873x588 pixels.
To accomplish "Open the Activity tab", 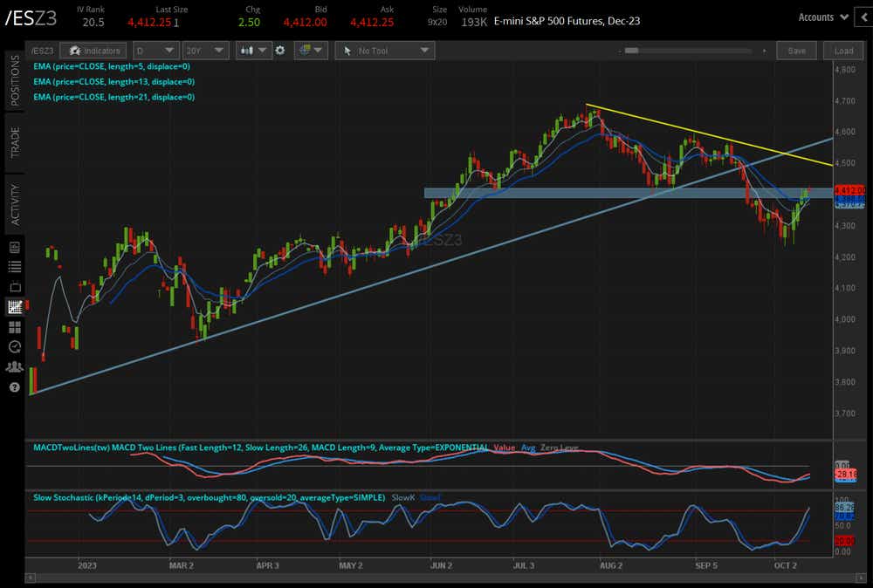I will (x=14, y=204).
